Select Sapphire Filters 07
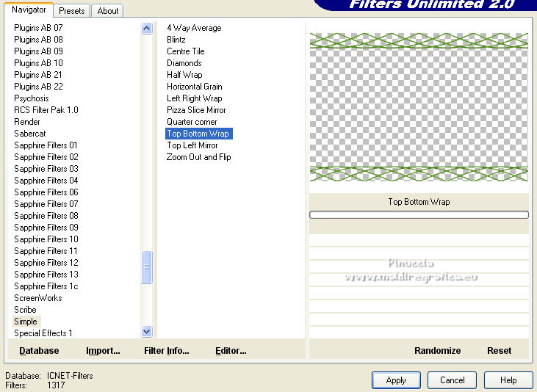The width and height of the screenshot is (537, 392). (x=46, y=204)
